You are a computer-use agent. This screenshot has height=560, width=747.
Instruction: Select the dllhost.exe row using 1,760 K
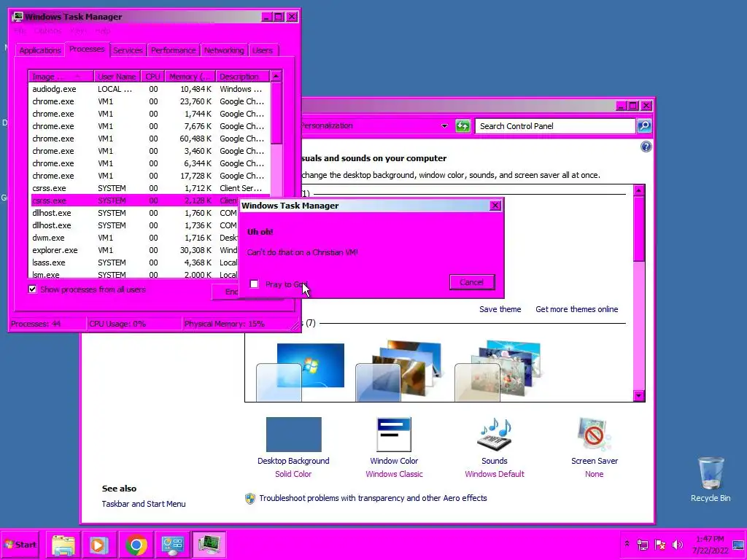point(133,213)
